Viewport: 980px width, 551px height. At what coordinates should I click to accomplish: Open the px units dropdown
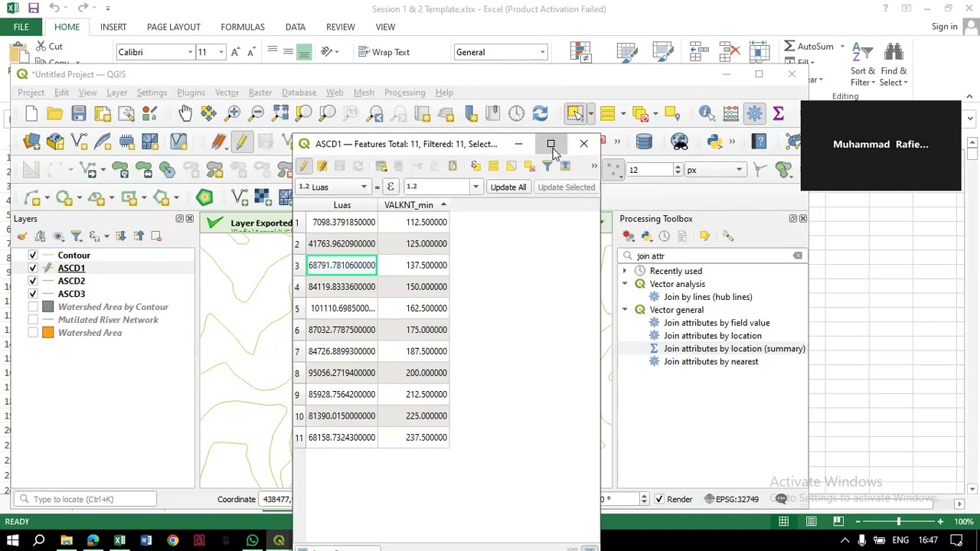716,169
